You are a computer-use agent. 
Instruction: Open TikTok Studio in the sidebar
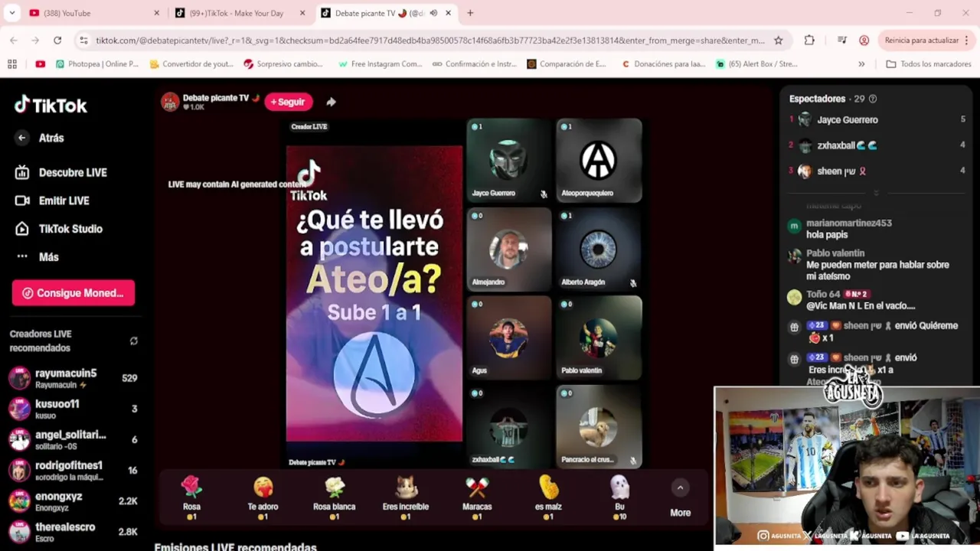[x=58, y=229]
